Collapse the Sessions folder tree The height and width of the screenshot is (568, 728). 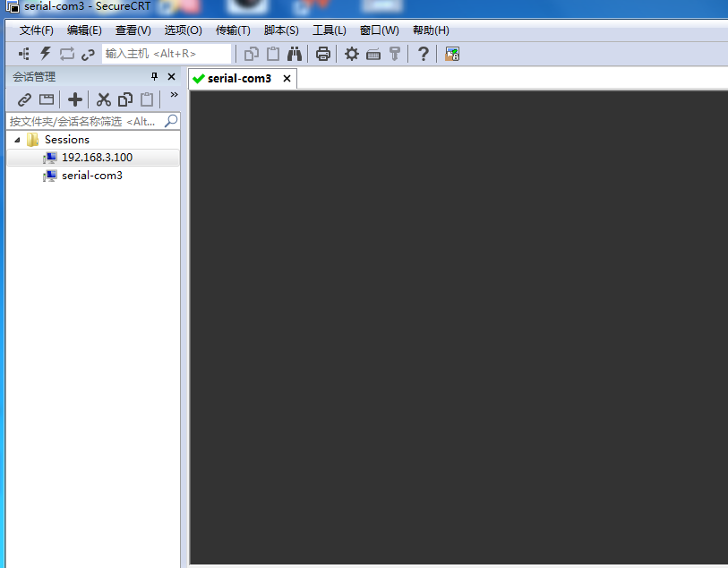(x=17, y=140)
